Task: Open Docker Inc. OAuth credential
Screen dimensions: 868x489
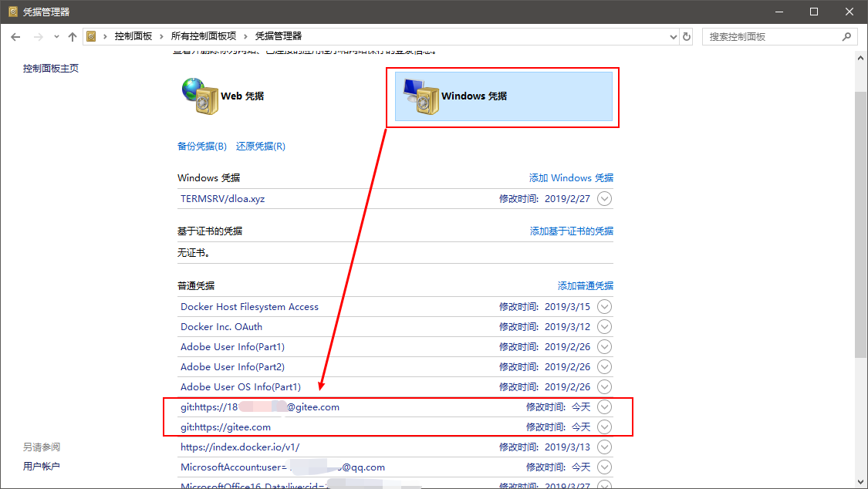Action: click(x=221, y=326)
